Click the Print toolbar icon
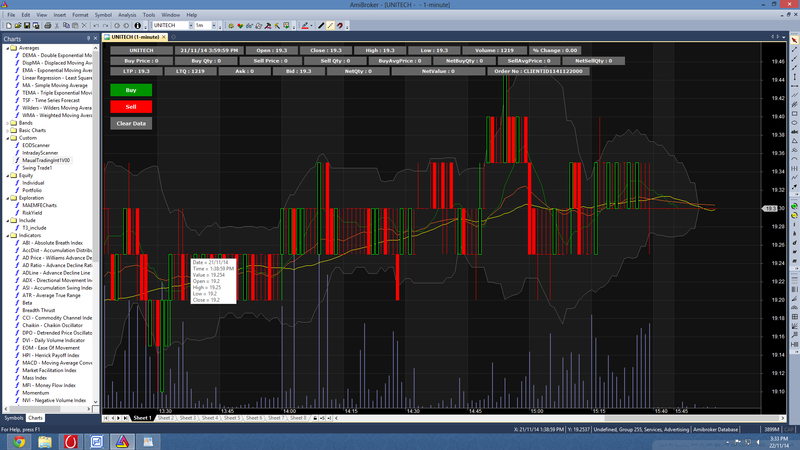The width and height of the screenshot is (800, 450). tap(47, 25)
